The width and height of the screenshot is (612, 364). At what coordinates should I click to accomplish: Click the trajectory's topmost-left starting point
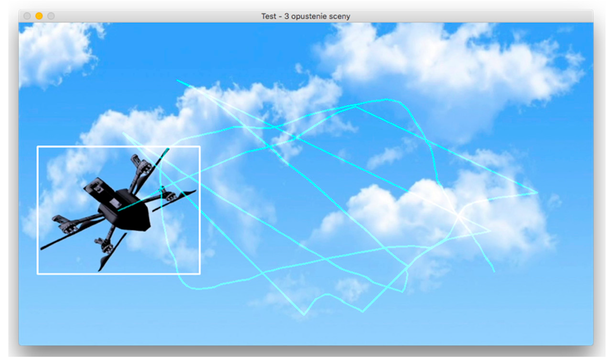pyautogui.click(x=177, y=80)
